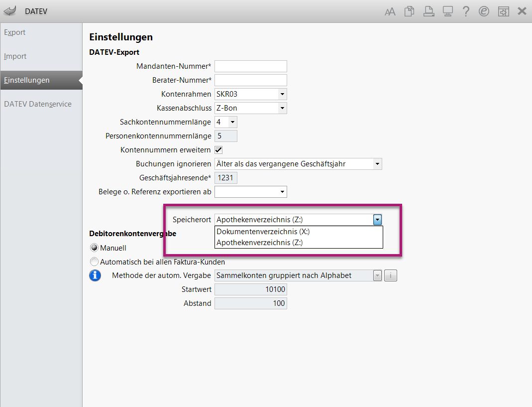Switch to the Export tab in sidebar

click(x=15, y=32)
